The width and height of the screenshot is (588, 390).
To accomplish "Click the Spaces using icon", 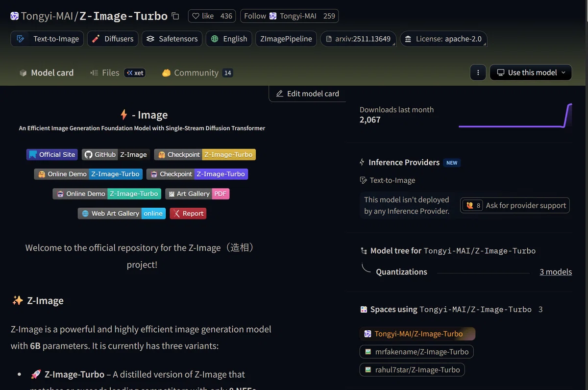I will coord(364,309).
